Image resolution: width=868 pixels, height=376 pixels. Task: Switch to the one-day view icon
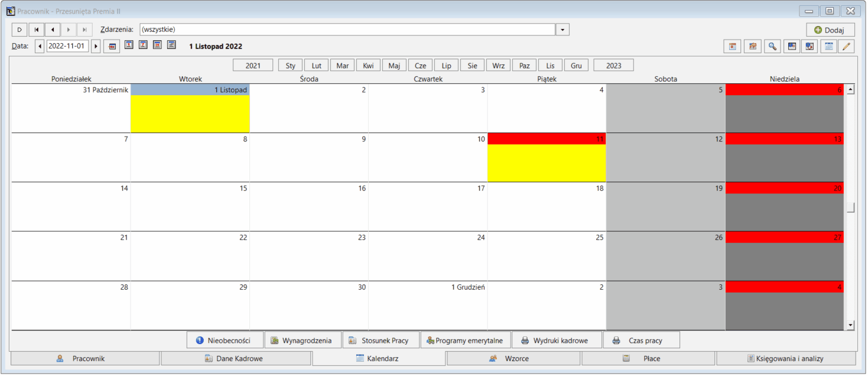[x=129, y=45]
